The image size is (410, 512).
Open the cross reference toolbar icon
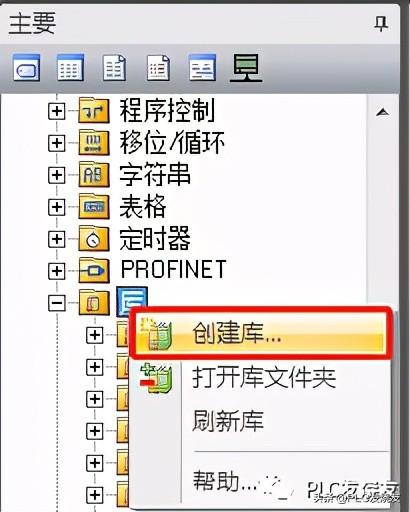coord(202,68)
